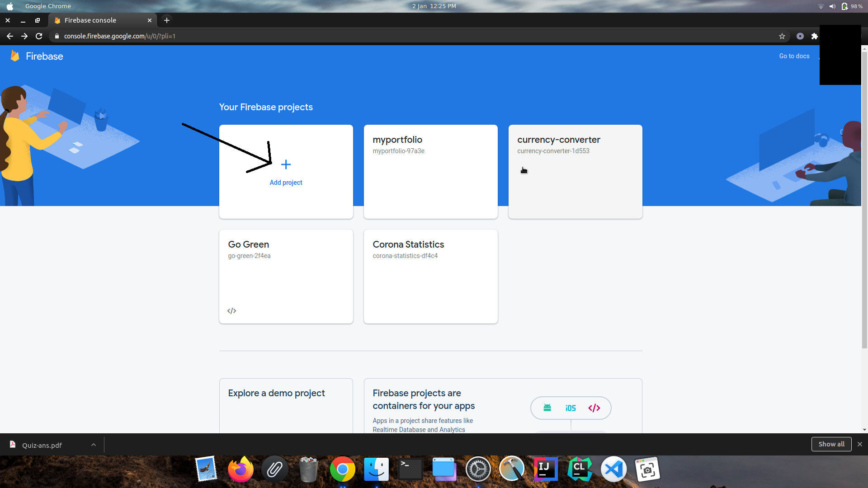
Task: Open the Go to docs link
Action: [x=794, y=56]
